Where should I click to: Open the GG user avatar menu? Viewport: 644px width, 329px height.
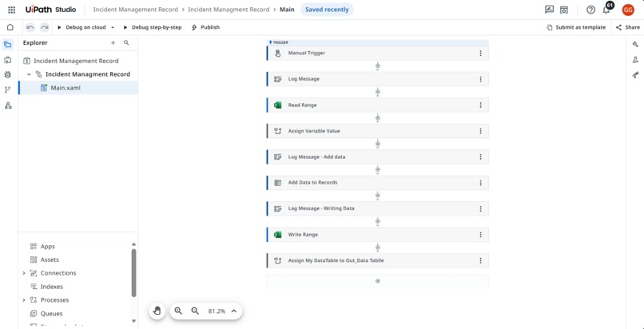point(628,10)
